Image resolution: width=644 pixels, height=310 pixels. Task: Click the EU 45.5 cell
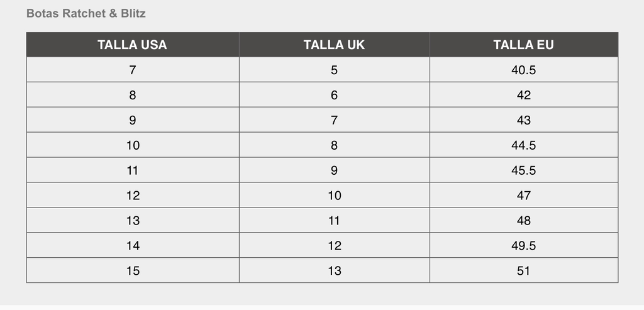tap(524, 170)
